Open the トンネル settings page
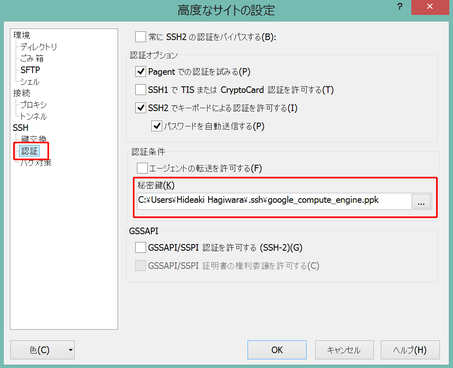Image resolution: width=453 pixels, height=368 pixels. [33, 116]
